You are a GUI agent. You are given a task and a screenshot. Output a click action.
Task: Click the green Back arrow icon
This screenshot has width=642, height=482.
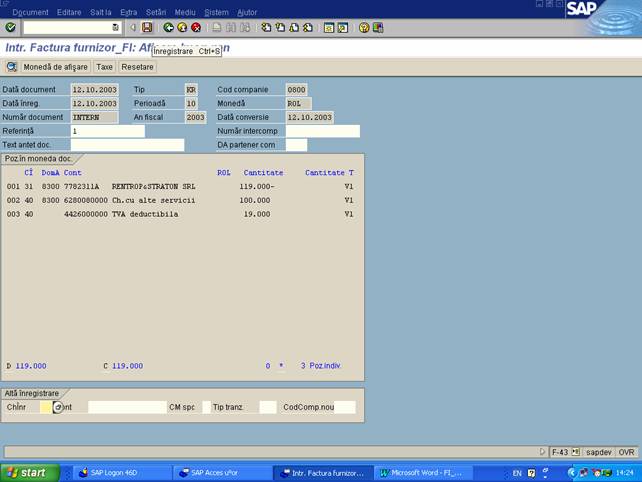[168, 28]
